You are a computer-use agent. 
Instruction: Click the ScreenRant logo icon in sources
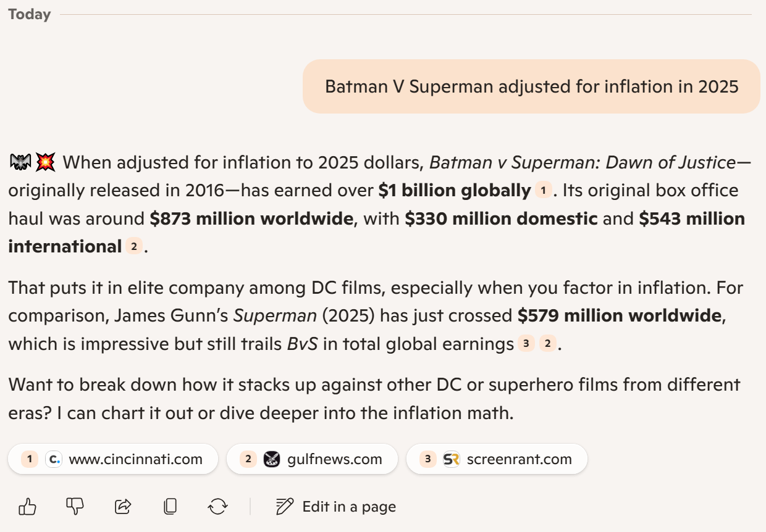click(x=452, y=459)
